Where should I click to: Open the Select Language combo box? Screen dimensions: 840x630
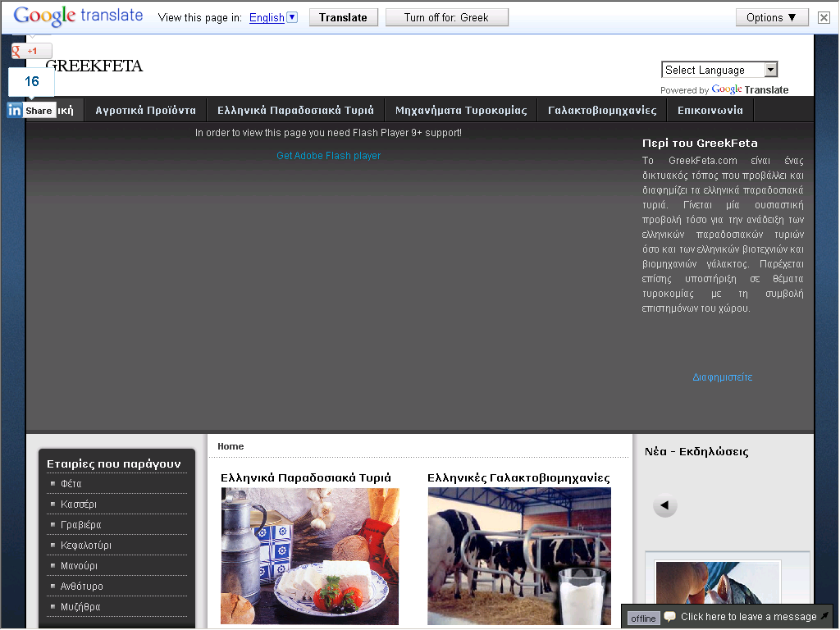click(x=719, y=70)
